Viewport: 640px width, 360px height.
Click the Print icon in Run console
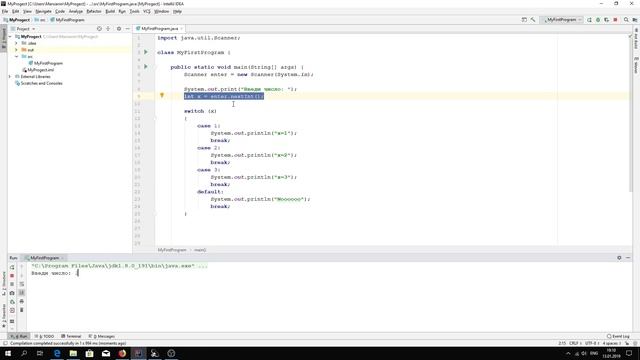pyautogui.click(x=22, y=301)
